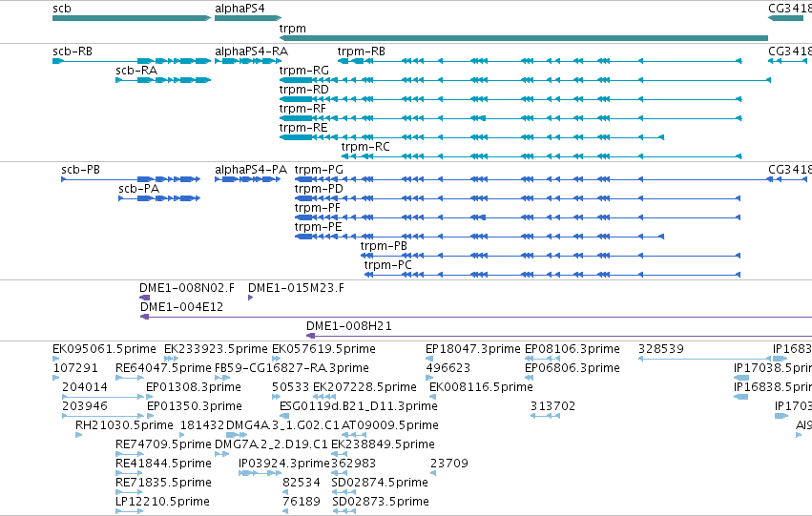This screenshot has width=812, height=516.
Task: Click the FB59-CG16827-RA.3prime label
Action: [292, 368]
